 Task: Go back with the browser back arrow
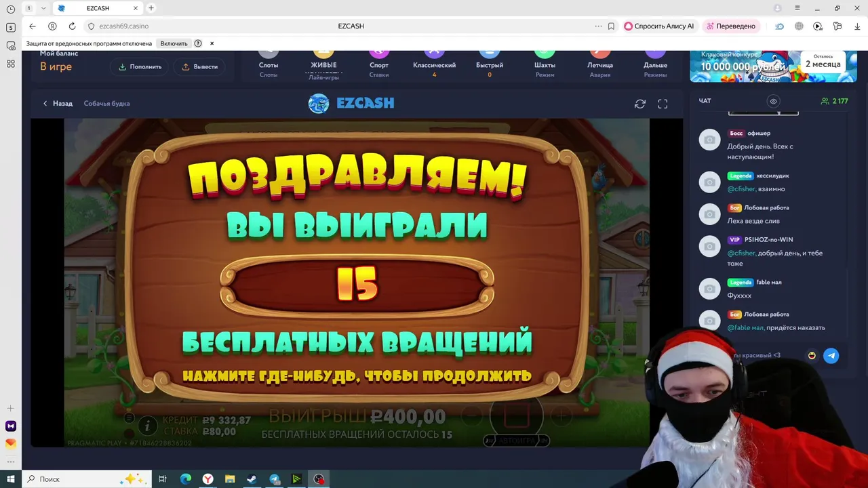[x=33, y=26]
